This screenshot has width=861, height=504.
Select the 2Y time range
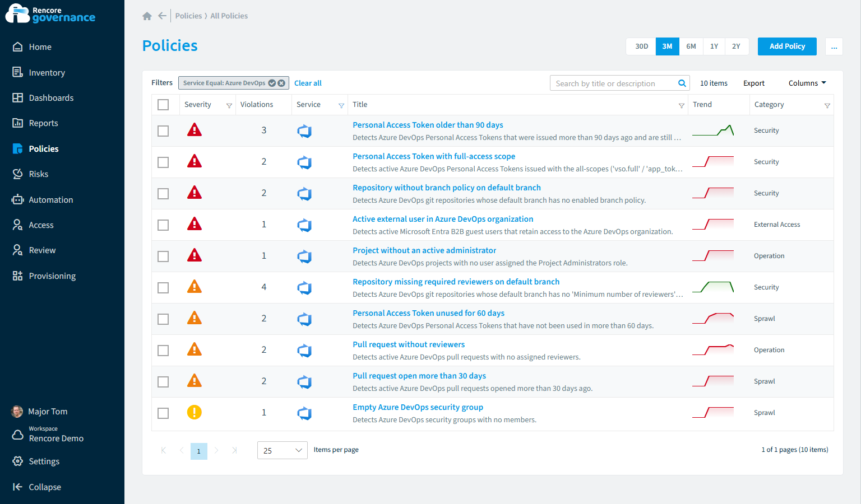point(736,46)
